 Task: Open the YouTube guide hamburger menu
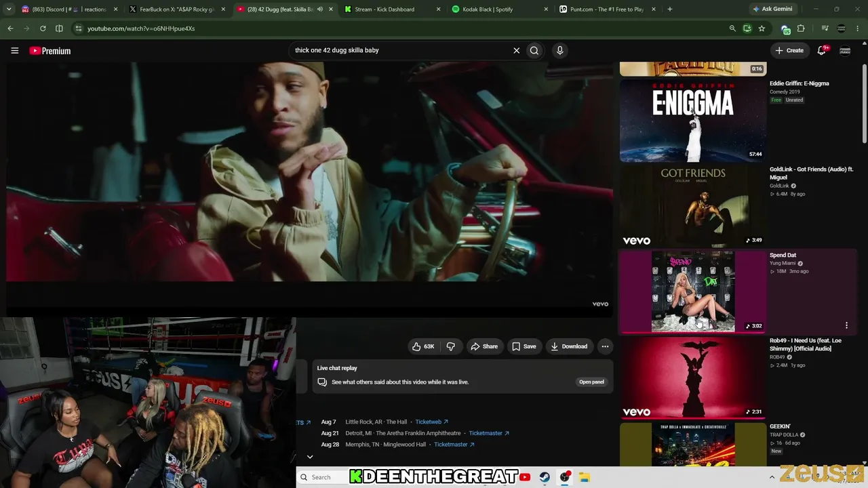(14, 50)
